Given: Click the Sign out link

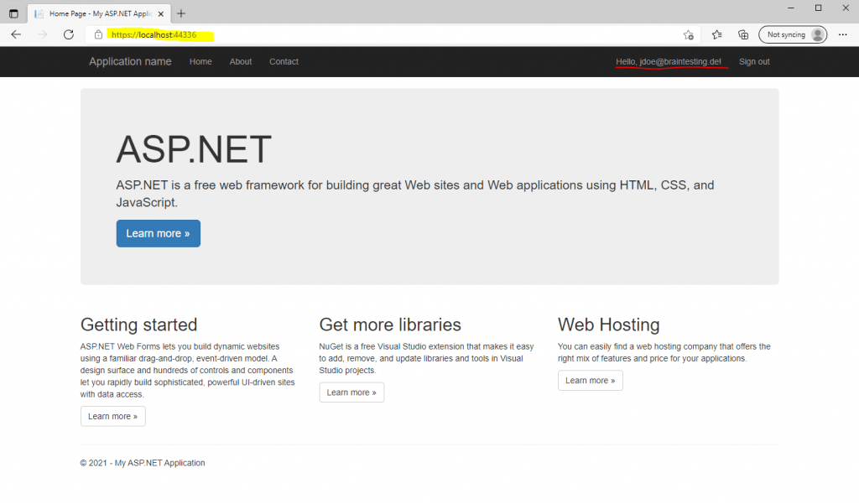Looking at the screenshot, I should coord(754,62).
